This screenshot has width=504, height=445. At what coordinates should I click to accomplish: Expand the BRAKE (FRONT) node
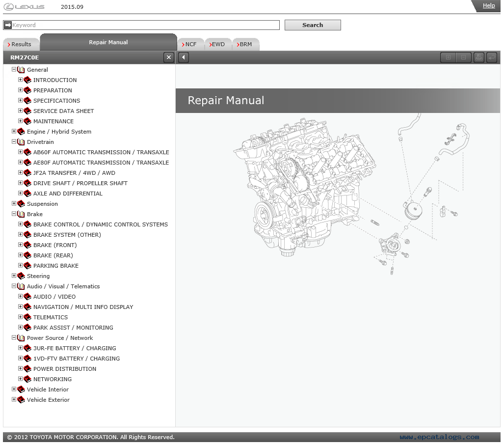pyautogui.click(x=20, y=244)
